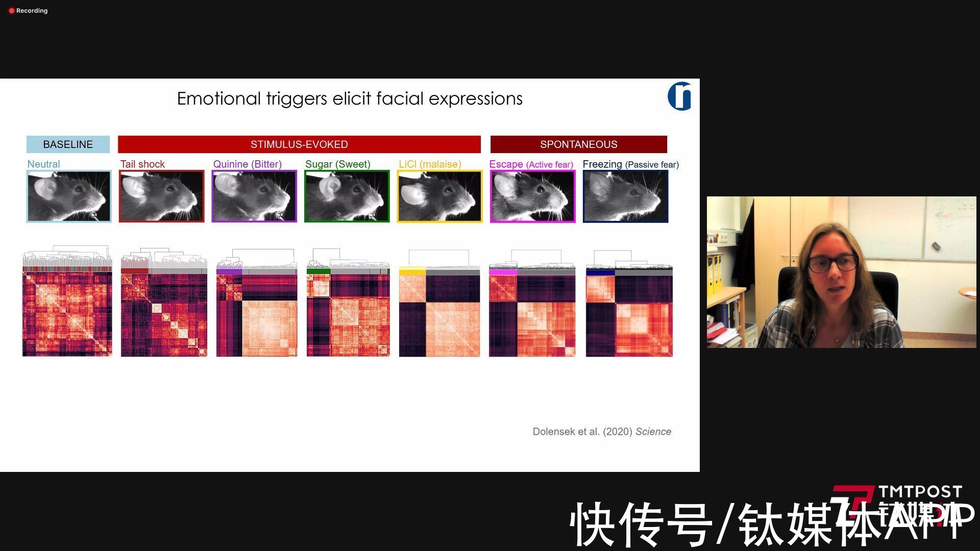Select the Tail shock mouse image

pos(161,196)
